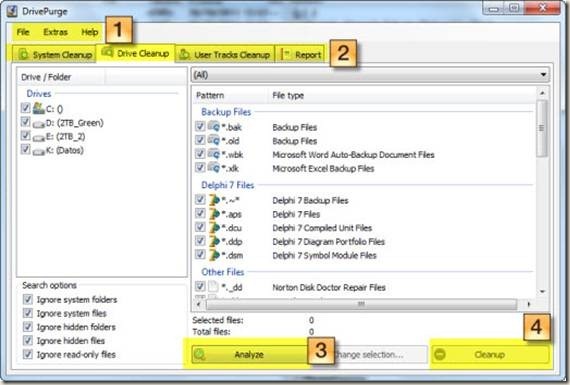Screen dimensions: 570x385
Task: Click the *.wbk file type icon
Action: (214, 154)
